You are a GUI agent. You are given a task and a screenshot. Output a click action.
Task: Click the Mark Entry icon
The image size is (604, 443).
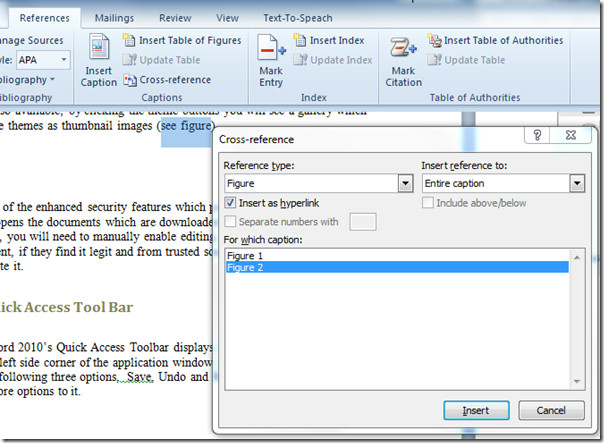(x=271, y=47)
